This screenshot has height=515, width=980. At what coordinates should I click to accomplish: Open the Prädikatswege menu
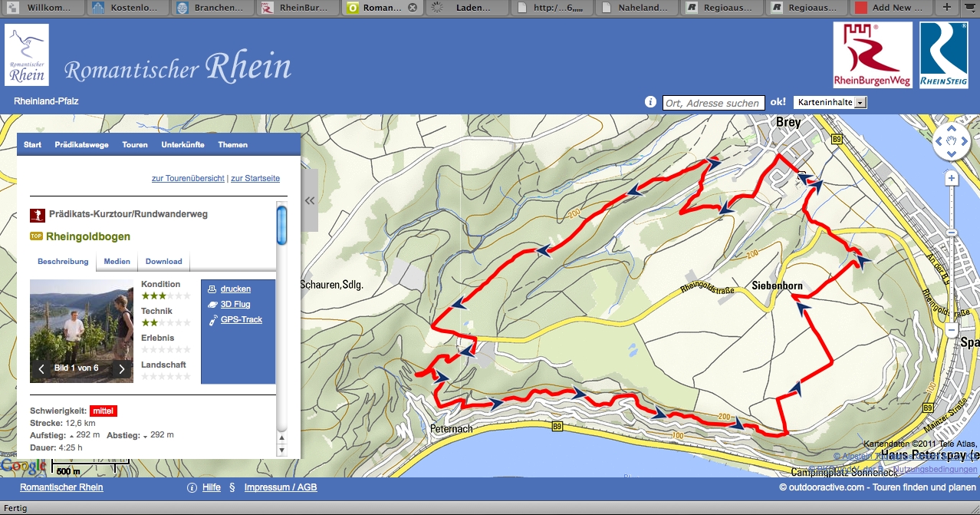(81, 145)
